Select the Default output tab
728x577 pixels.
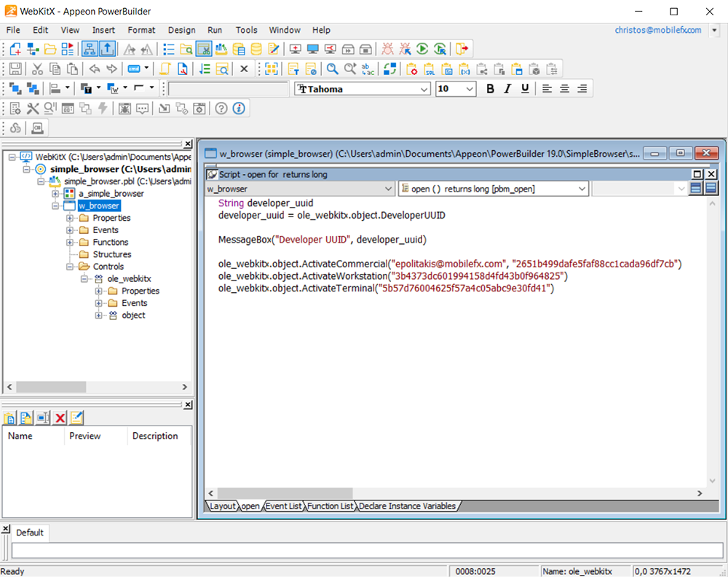coord(30,533)
